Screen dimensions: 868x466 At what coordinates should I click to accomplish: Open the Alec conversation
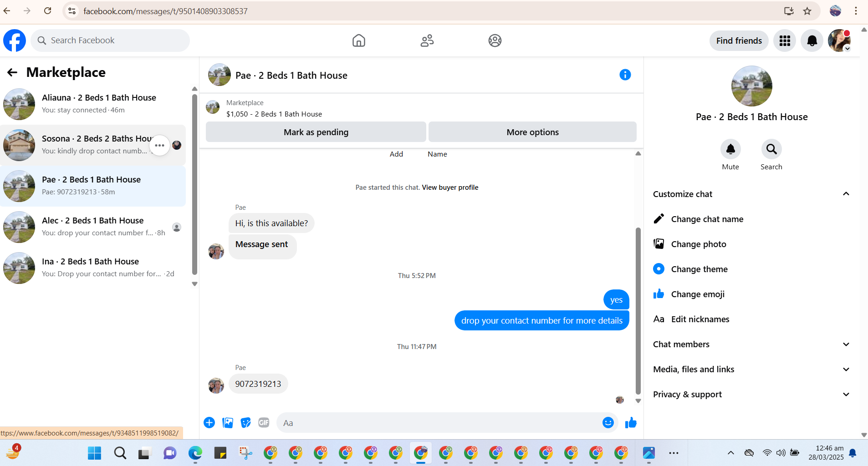(x=93, y=227)
